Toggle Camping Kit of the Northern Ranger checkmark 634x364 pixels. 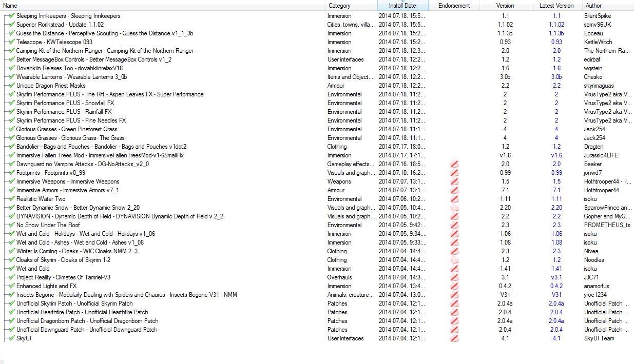pos(12,51)
